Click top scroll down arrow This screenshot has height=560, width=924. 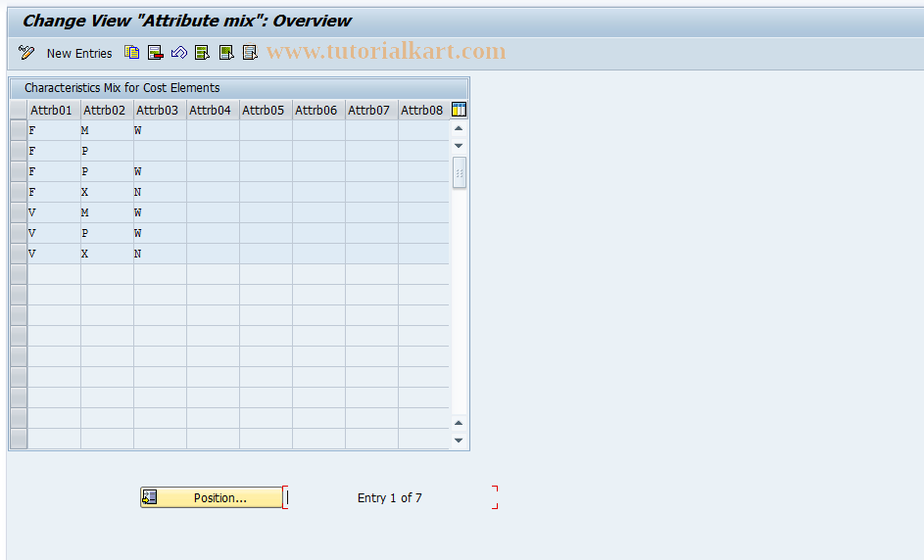(x=459, y=146)
